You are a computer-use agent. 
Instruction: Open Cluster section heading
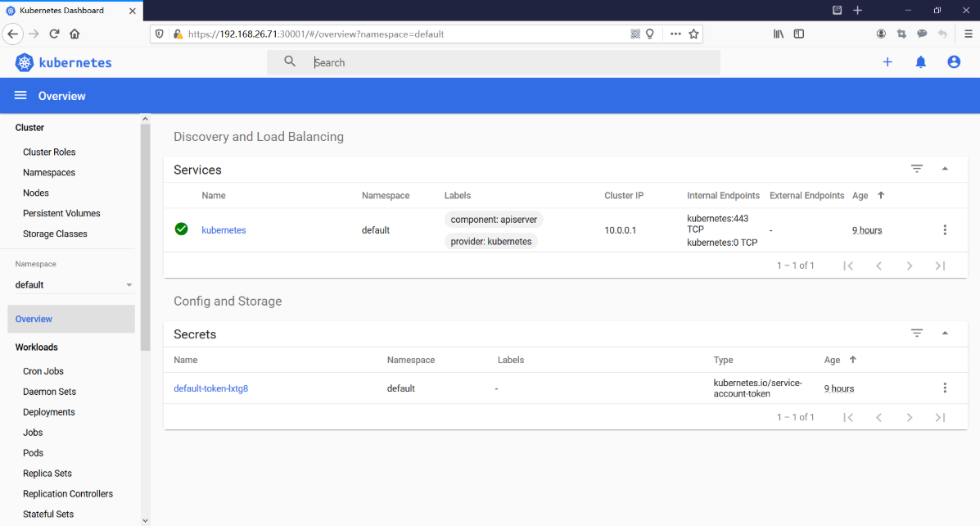click(x=29, y=128)
